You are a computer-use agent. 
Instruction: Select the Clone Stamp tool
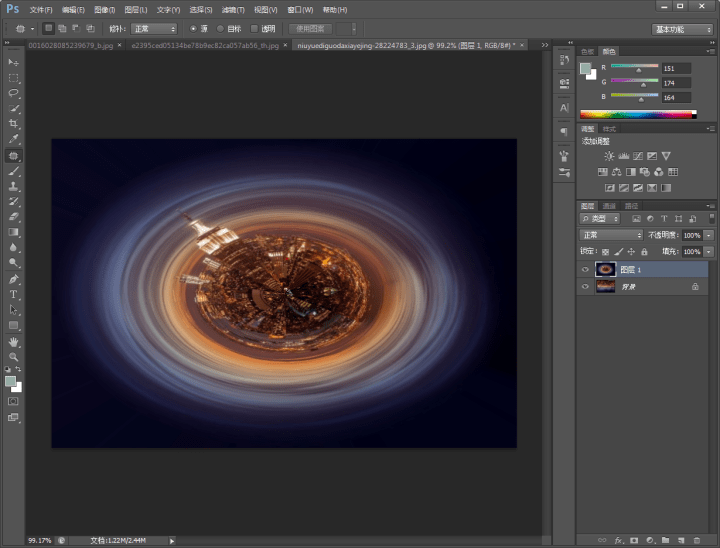point(13,186)
